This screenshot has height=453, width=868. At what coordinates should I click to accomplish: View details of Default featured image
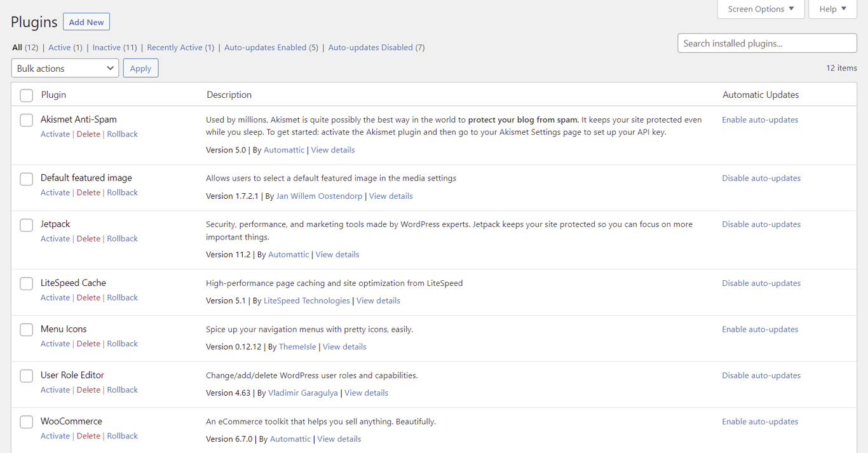pos(391,196)
